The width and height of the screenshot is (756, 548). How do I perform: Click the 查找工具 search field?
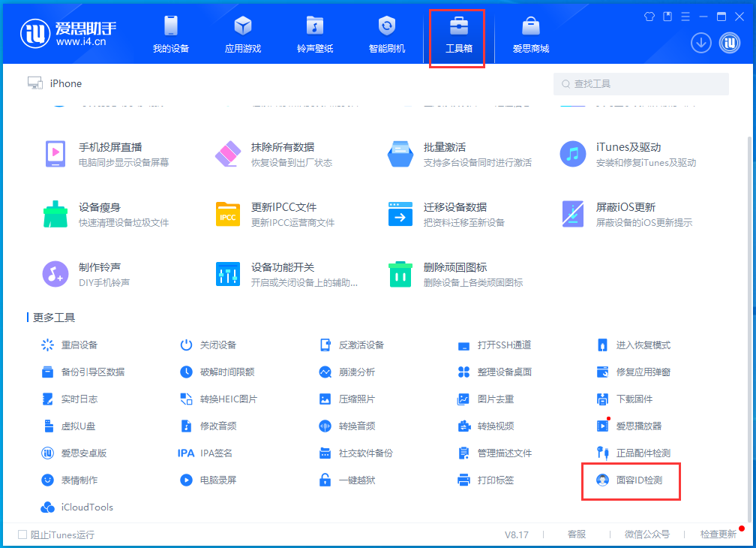[641, 83]
